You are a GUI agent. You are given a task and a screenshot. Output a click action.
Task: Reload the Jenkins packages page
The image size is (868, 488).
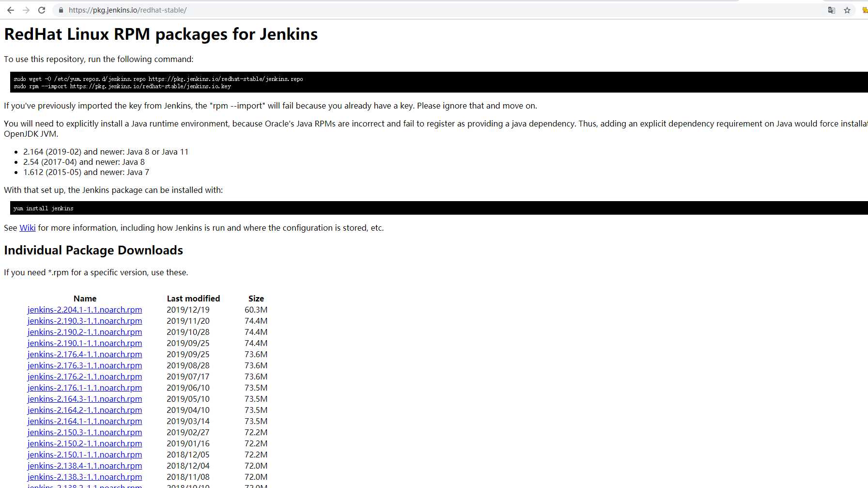(x=42, y=10)
